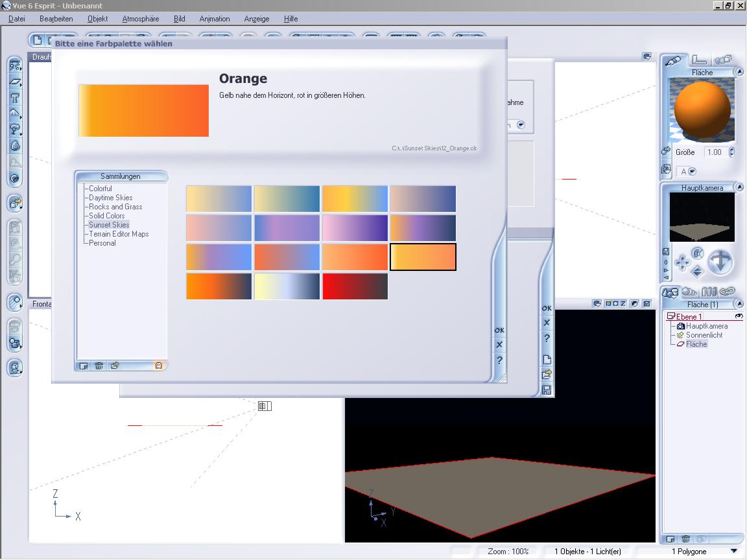747x560 pixels.
Task: Click OK in the Farbpalette dialog
Action: coord(499,330)
